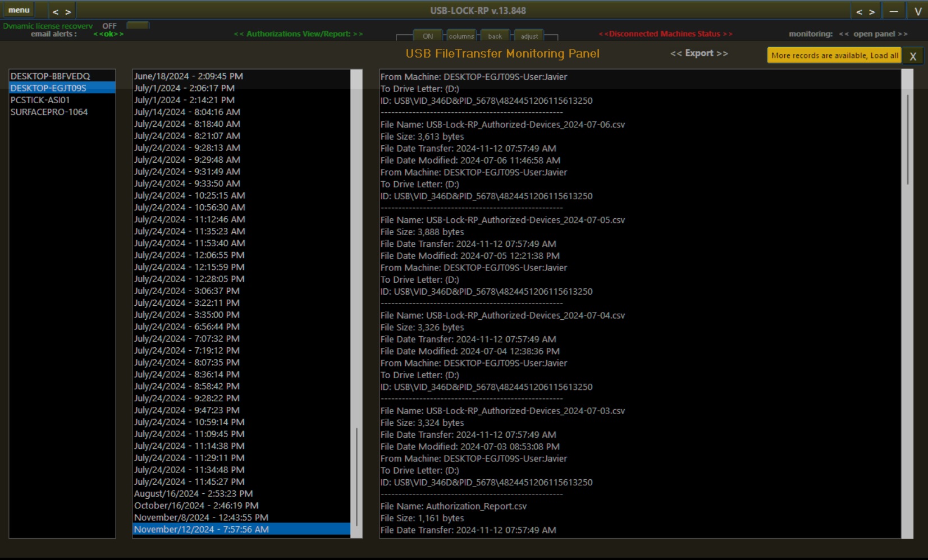Click the left arrow next to menu
The image size is (928, 560).
tap(55, 12)
